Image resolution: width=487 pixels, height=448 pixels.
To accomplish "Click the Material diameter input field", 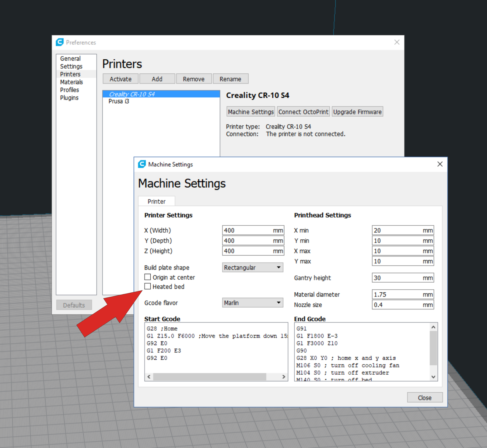I will click(x=403, y=295).
